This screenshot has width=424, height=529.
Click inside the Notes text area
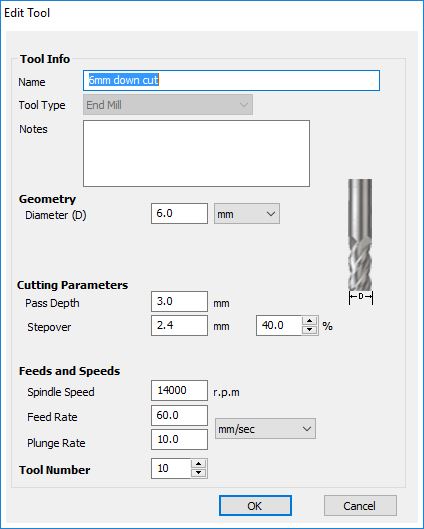pyautogui.click(x=196, y=154)
